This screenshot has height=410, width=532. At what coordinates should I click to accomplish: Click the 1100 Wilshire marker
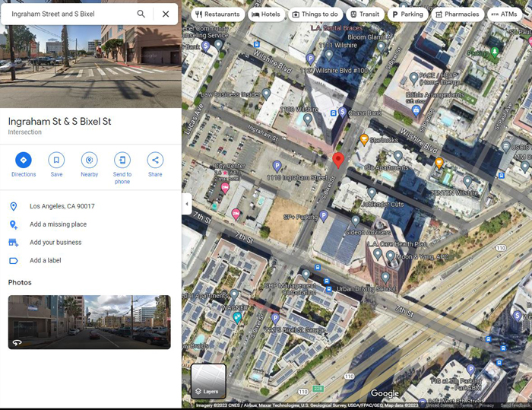307,119
